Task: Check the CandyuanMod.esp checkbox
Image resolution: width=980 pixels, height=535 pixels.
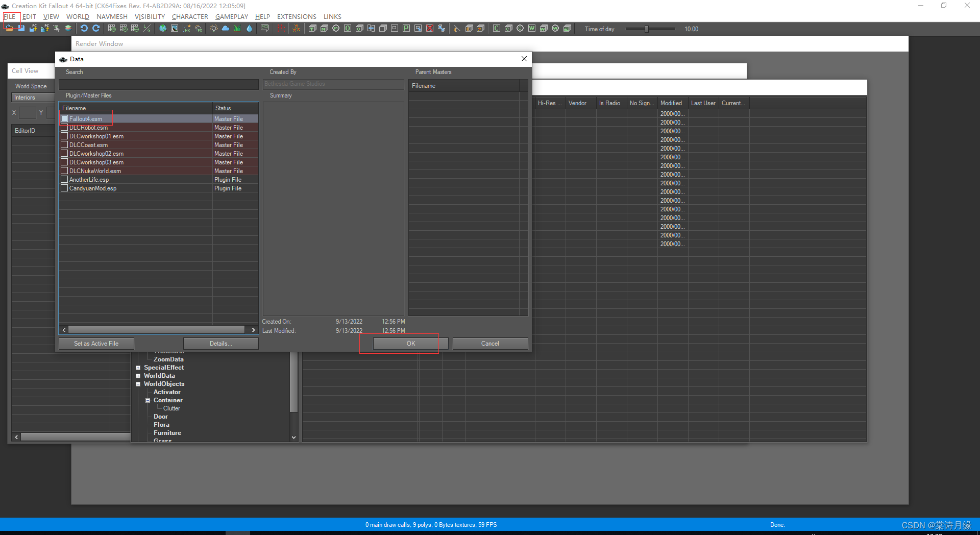Action: coord(64,188)
